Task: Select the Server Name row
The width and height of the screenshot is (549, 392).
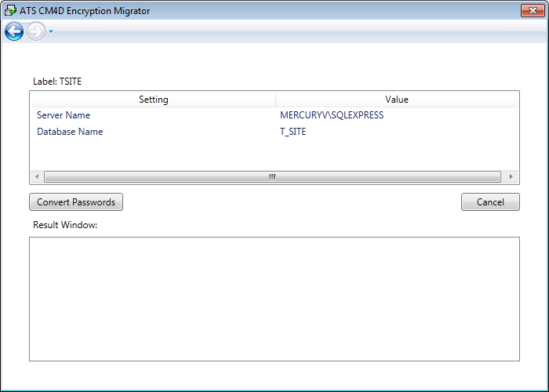Action: 64,115
